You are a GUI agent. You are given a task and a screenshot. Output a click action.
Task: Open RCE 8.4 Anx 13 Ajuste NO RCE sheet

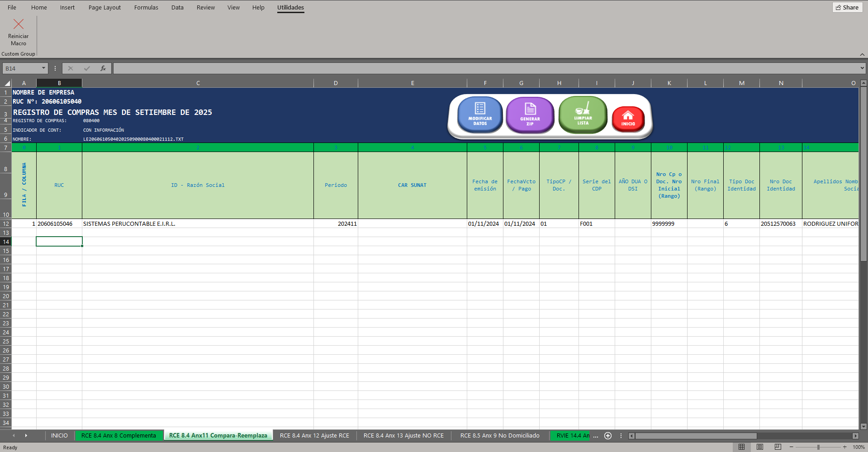click(403, 436)
